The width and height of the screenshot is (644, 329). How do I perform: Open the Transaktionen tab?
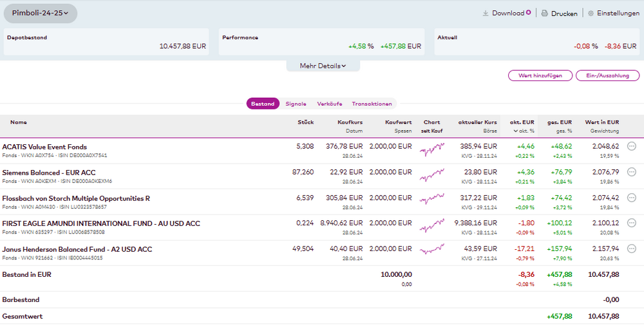[x=372, y=104]
